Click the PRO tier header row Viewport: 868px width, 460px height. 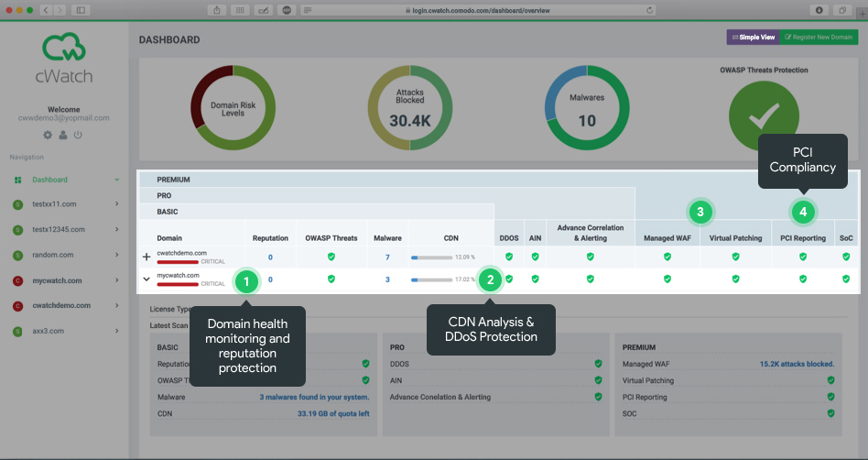click(387, 196)
